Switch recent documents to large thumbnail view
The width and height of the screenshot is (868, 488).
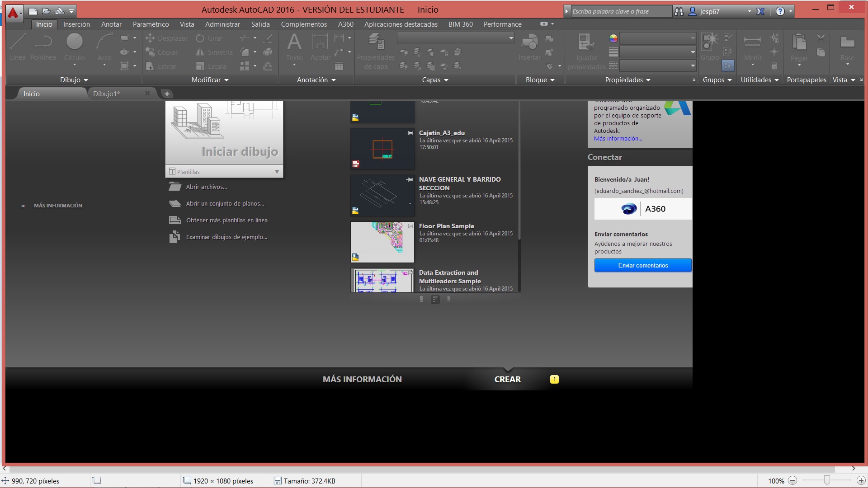422,299
